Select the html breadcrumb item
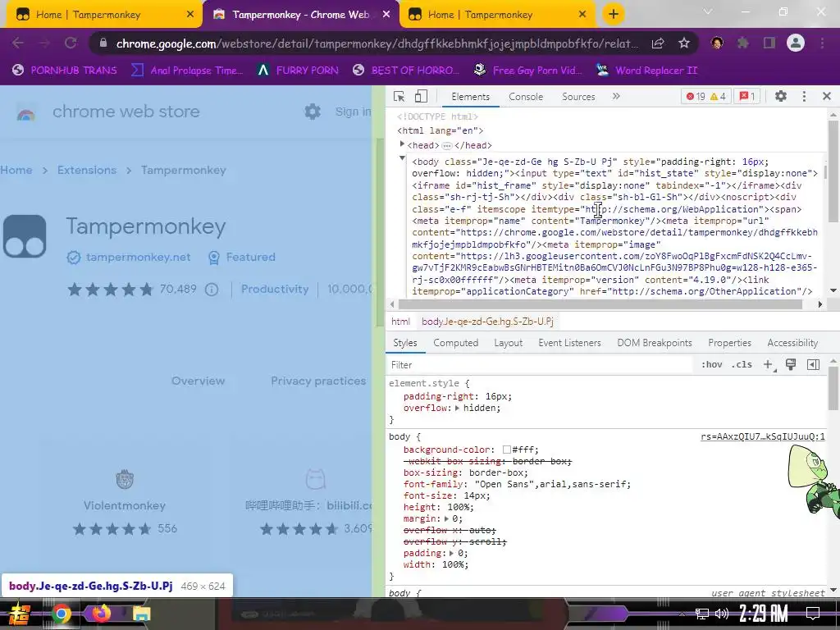Image resolution: width=840 pixels, height=630 pixels. tap(400, 322)
